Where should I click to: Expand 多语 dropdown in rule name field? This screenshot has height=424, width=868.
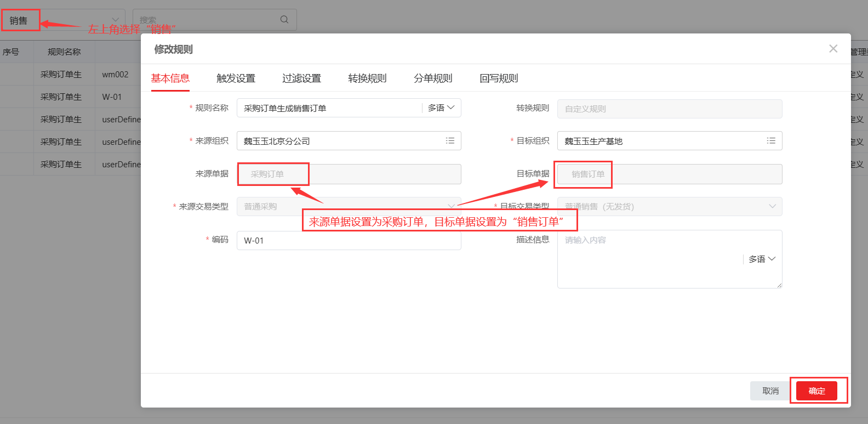[x=441, y=108]
